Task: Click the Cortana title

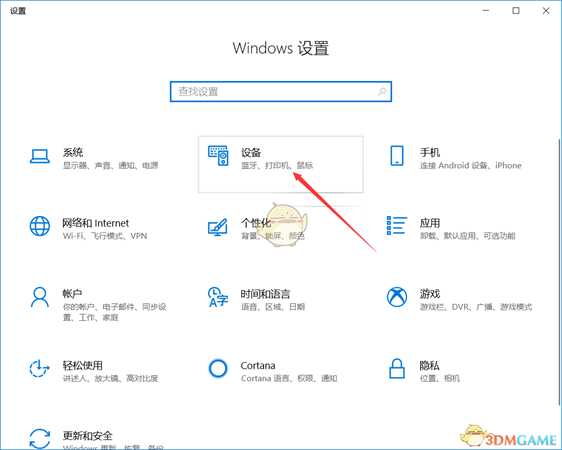Action: [x=258, y=365]
